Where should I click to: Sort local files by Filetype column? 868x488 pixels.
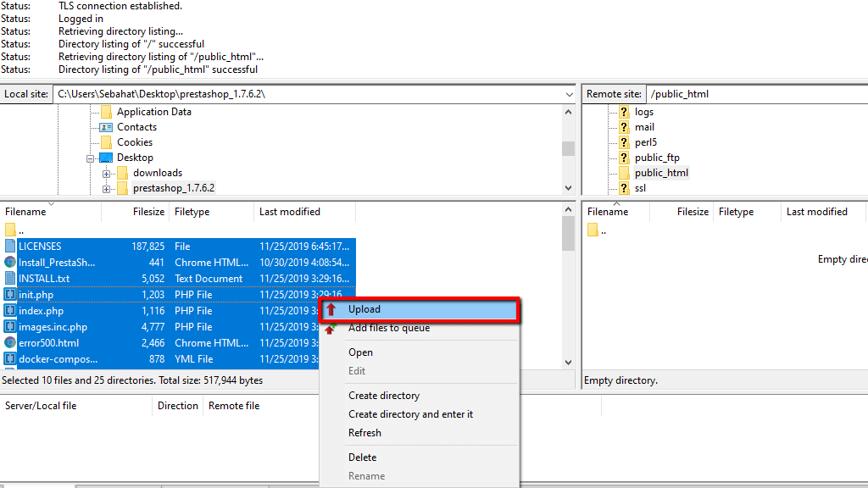coord(212,212)
